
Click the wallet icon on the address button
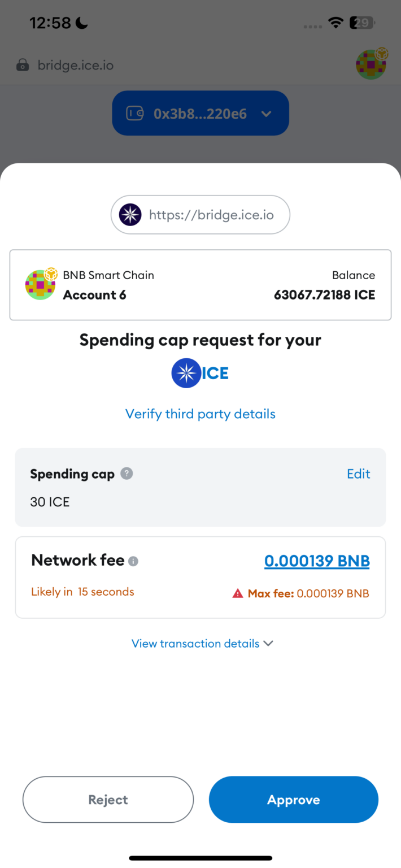[136, 113]
